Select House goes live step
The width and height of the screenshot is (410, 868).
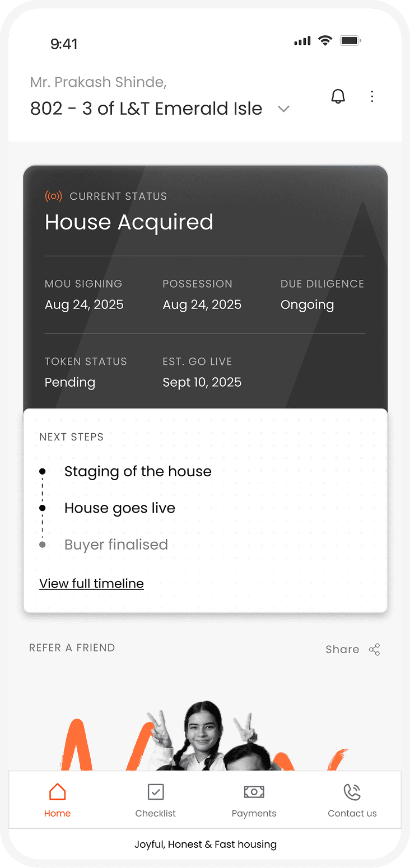(120, 508)
